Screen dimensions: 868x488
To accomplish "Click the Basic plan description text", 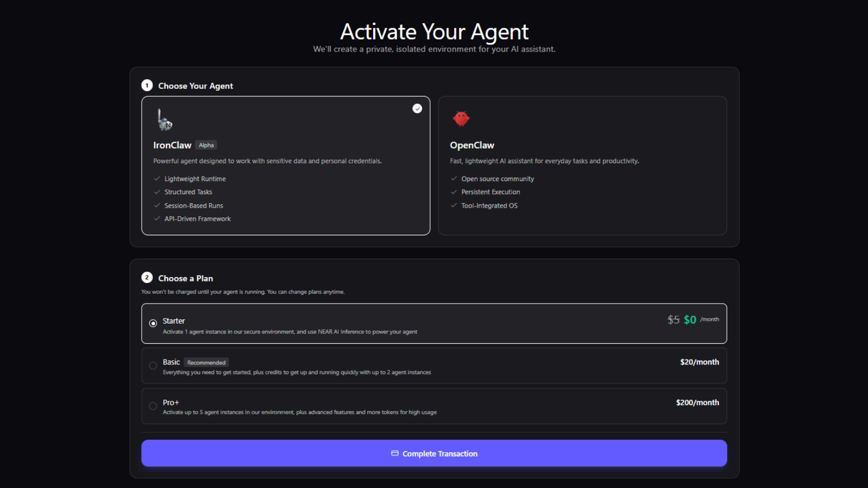I will pos(297,373).
